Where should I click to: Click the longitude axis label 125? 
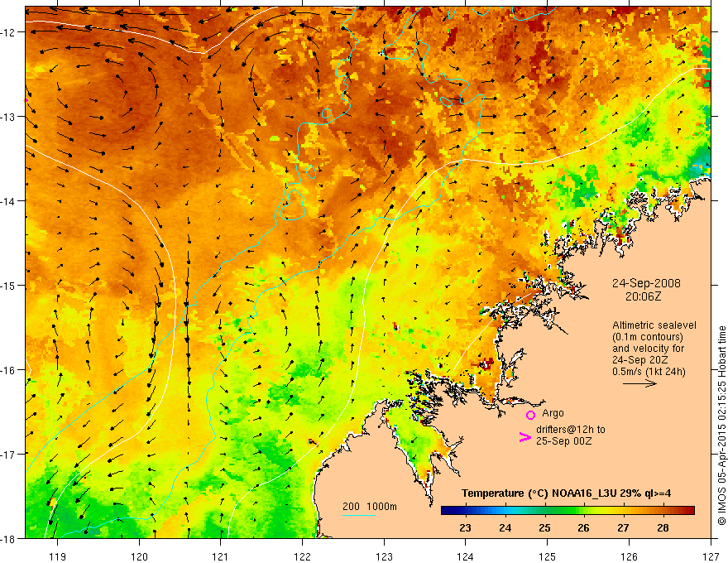(548, 556)
